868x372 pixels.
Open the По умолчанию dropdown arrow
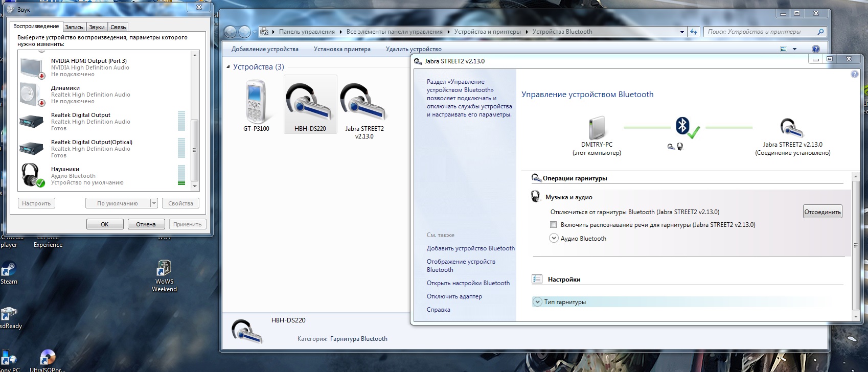tap(154, 203)
